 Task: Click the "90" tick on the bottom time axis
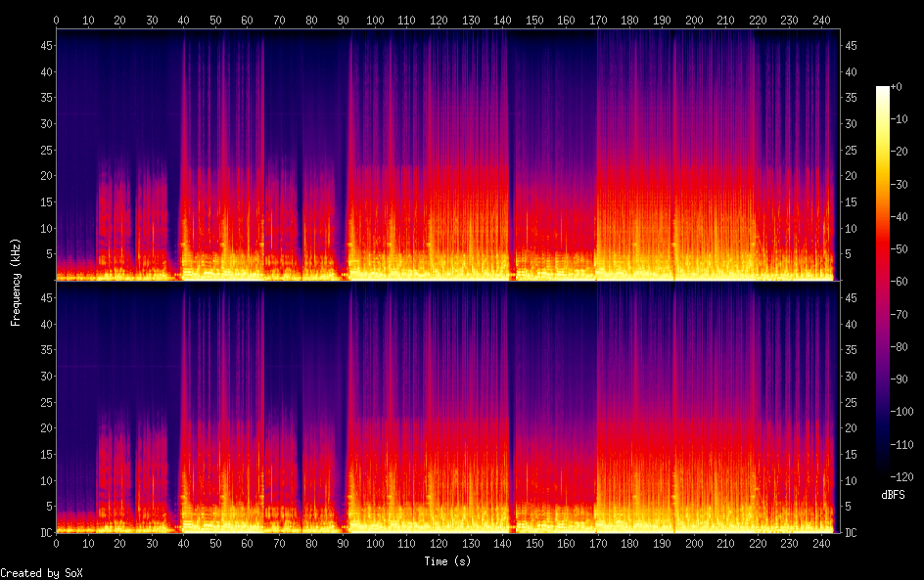pos(343,544)
